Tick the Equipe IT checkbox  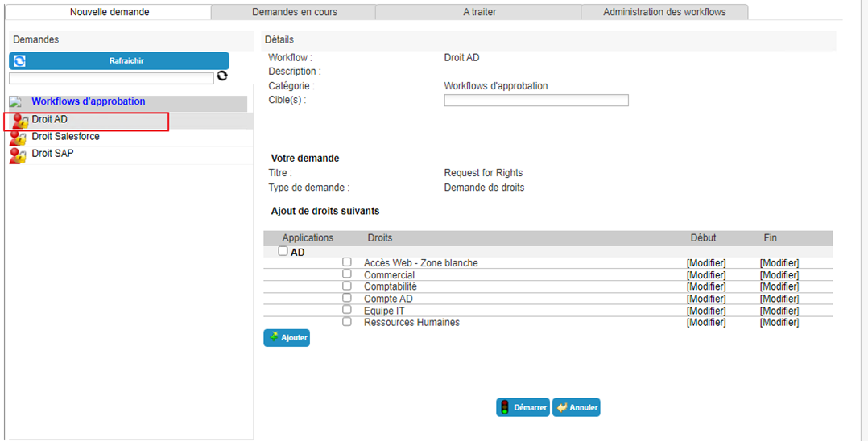(x=346, y=309)
